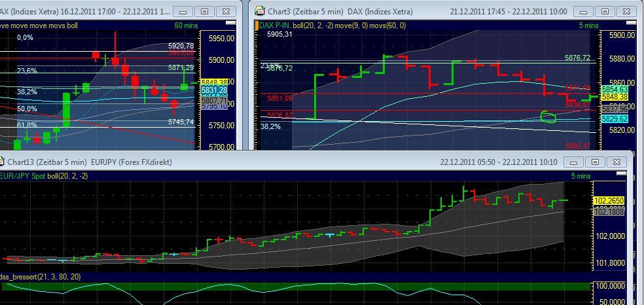Click the red 5802,47 level label
This screenshot has width=644, height=305.
click(577, 146)
